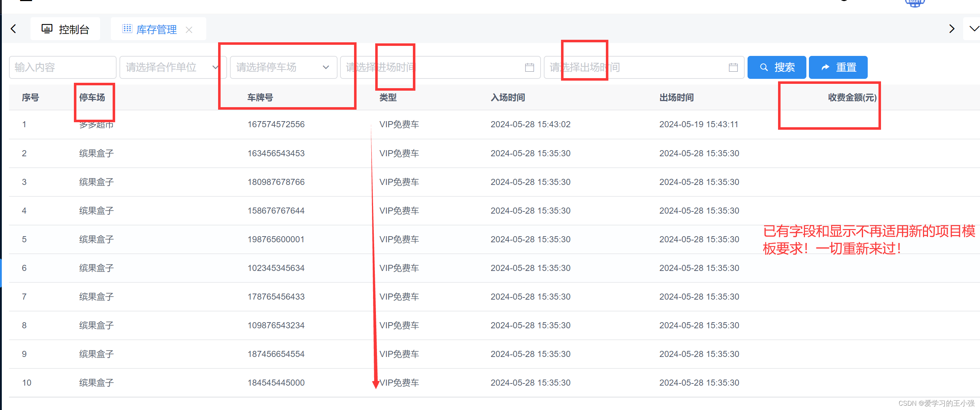Open the tab options chevron dropdown
The image size is (980, 410).
(974, 29)
